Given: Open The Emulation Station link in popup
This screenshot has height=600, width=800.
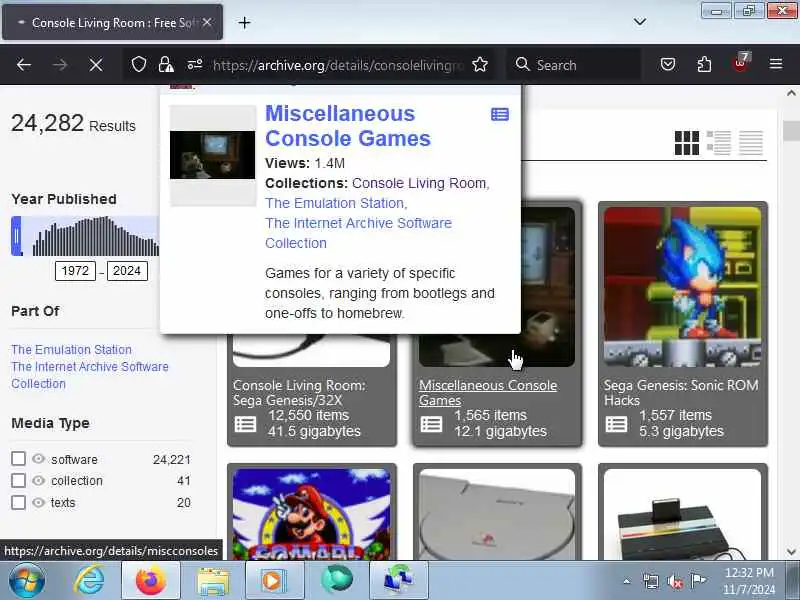Looking at the screenshot, I should click(335, 203).
